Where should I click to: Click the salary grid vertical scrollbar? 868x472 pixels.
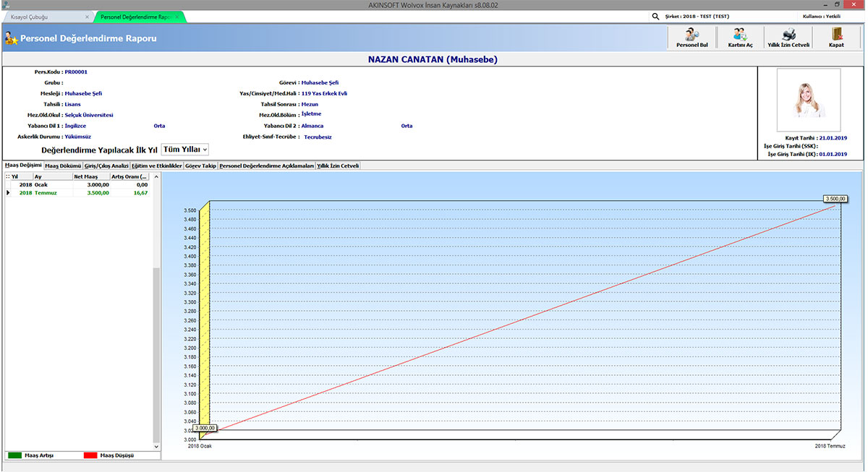point(156,354)
